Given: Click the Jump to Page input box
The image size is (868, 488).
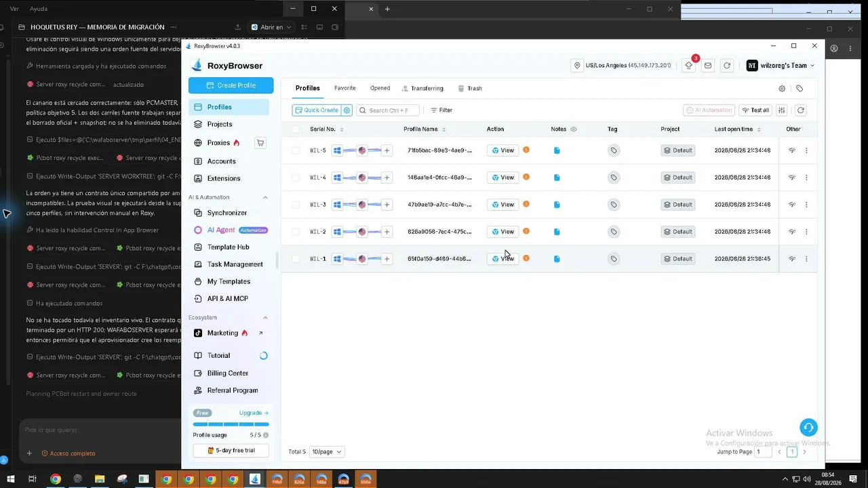Looking at the screenshot, I should pos(764,451).
